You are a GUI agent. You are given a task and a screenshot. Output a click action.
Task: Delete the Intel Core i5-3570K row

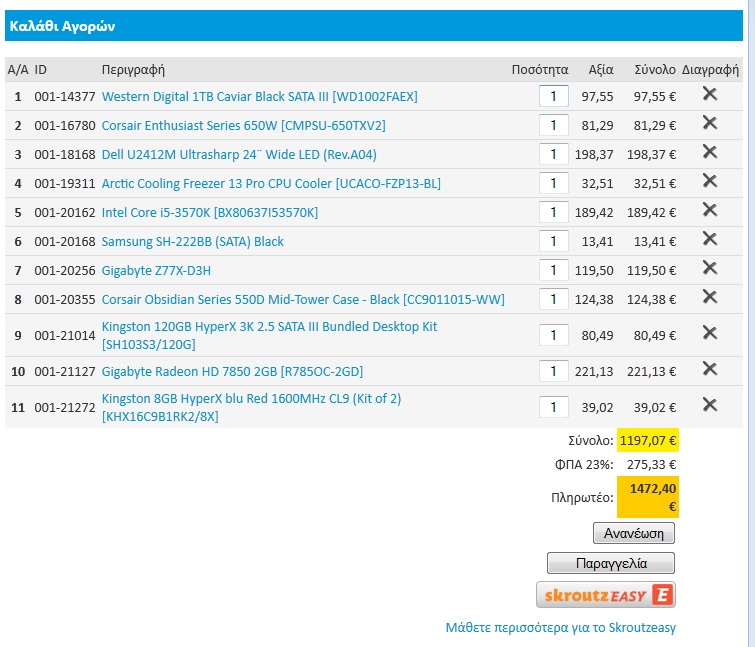[710, 209]
